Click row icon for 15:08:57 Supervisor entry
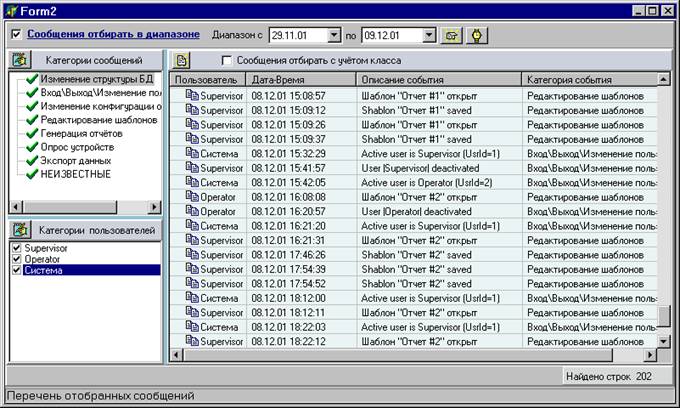This screenshot has width=680, height=408. pyautogui.click(x=192, y=95)
